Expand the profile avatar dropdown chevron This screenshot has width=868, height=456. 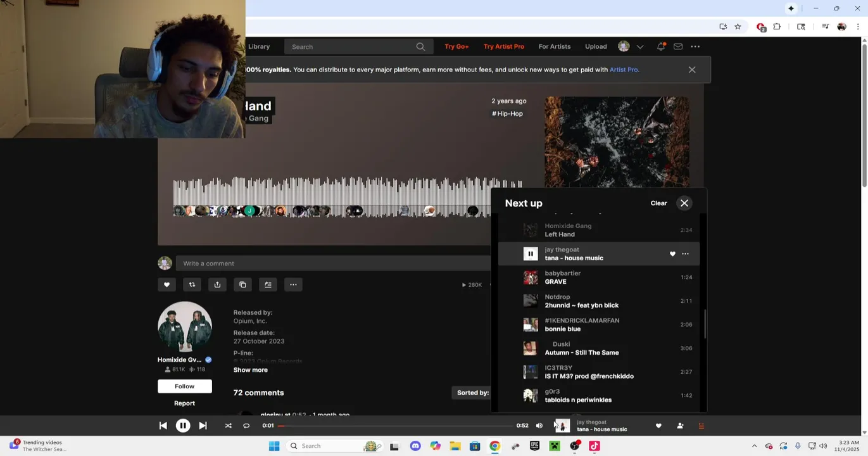point(640,46)
